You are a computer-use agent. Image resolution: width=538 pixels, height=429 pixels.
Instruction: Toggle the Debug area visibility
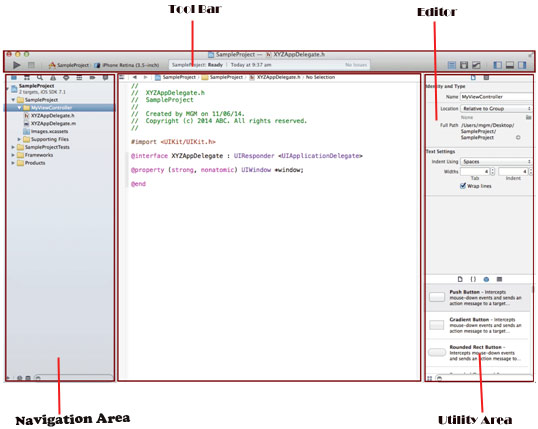coord(510,65)
